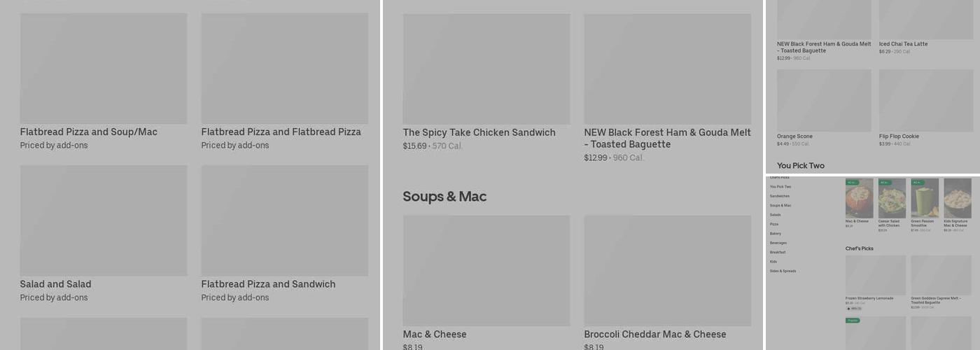
Task: Jump to Sandwiches in the category sidebar
Action: pyautogui.click(x=779, y=196)
